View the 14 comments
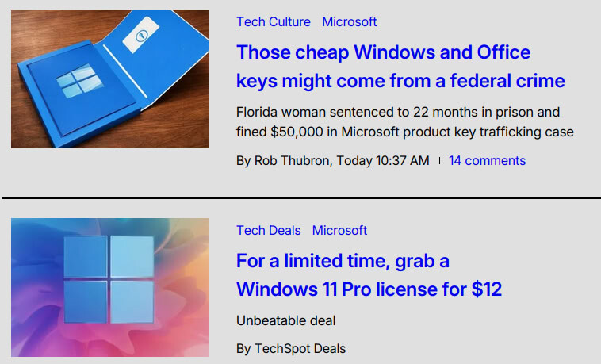Screen dimensions: 601x364 click(x=487, y=160)
